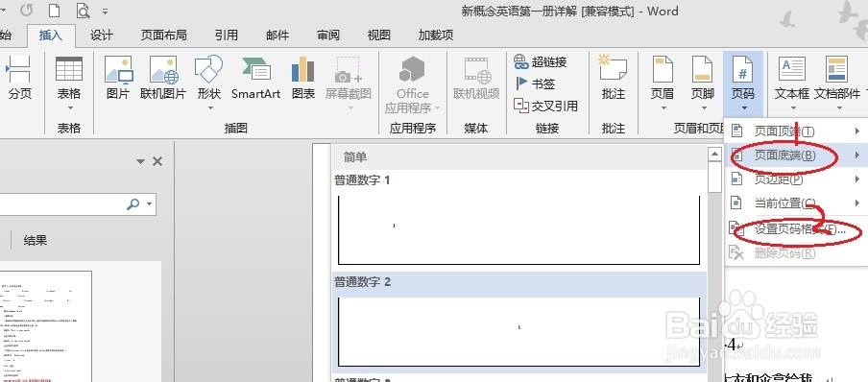This screenshot has height=382, width=868.
Task: Choose 当前位置 from page number menu
Action: click(x=796, y=203)
